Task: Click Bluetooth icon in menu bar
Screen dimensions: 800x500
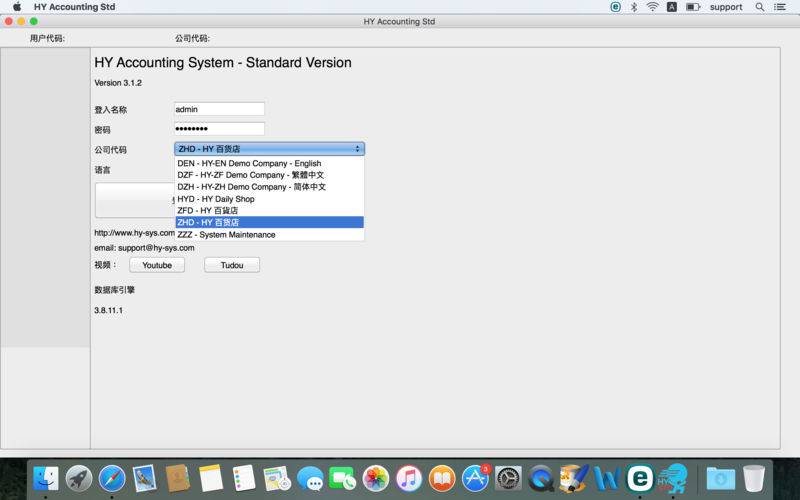Action: pyautogui.click(x=634, y=7)
